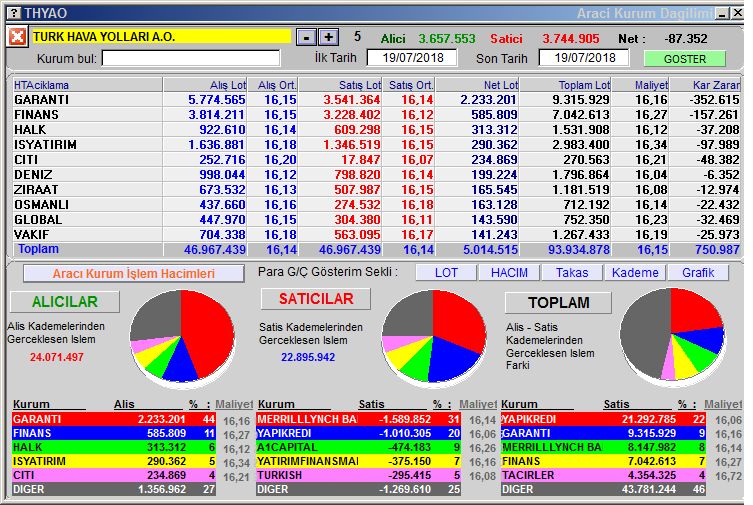The image size is (753, 505).
Task: Select ISYATIRIM row in main table
Action: click(x=377, y=144)
